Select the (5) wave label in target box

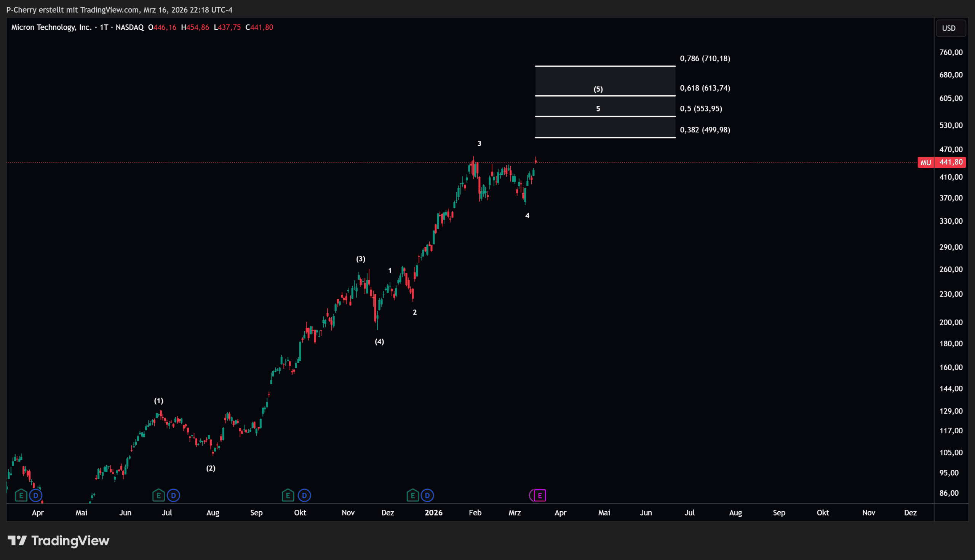point(598,89)
